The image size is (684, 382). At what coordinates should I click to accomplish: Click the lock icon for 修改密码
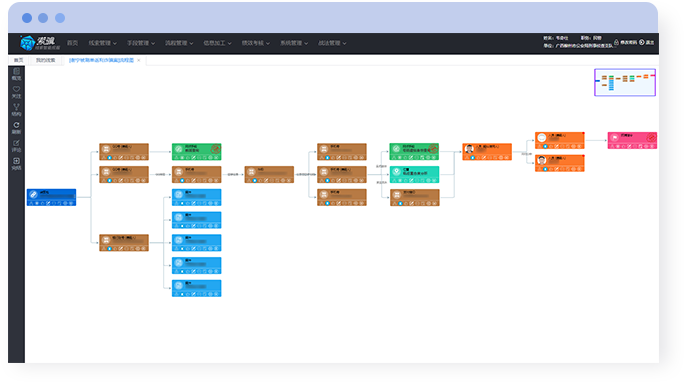coord(616,42)
